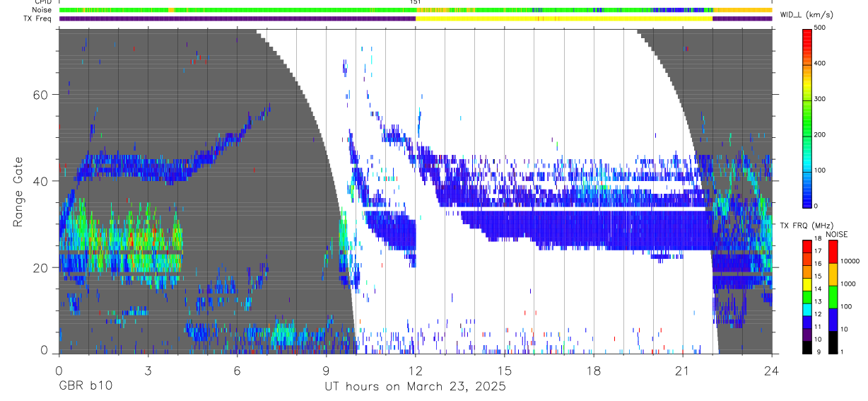
Task: Click the NOISE color bar legend
Action: coord(833,297)
